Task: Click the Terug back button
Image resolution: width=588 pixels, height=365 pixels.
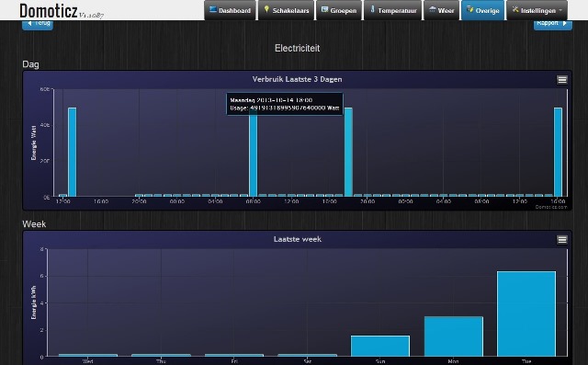Action: click(x=38, y=24)
